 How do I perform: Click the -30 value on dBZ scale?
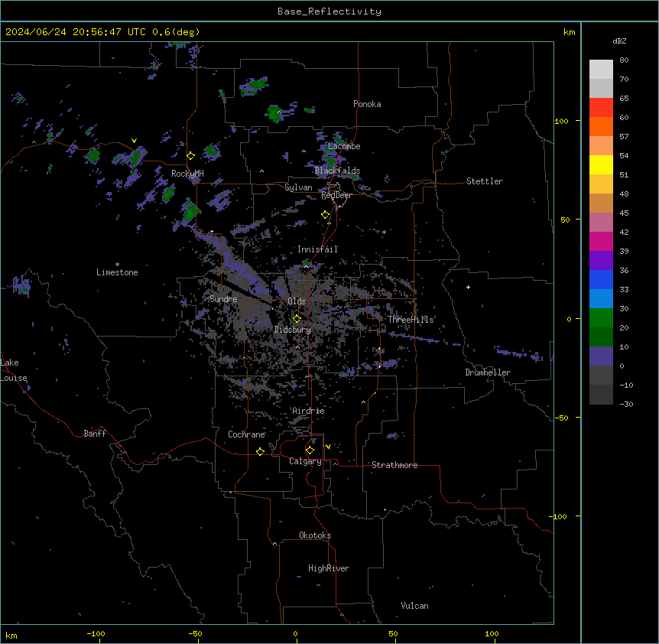(626, 404)
